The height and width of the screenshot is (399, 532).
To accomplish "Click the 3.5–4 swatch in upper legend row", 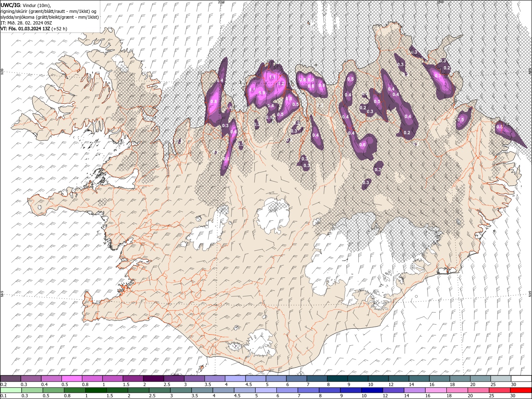I will coord(214,378).
